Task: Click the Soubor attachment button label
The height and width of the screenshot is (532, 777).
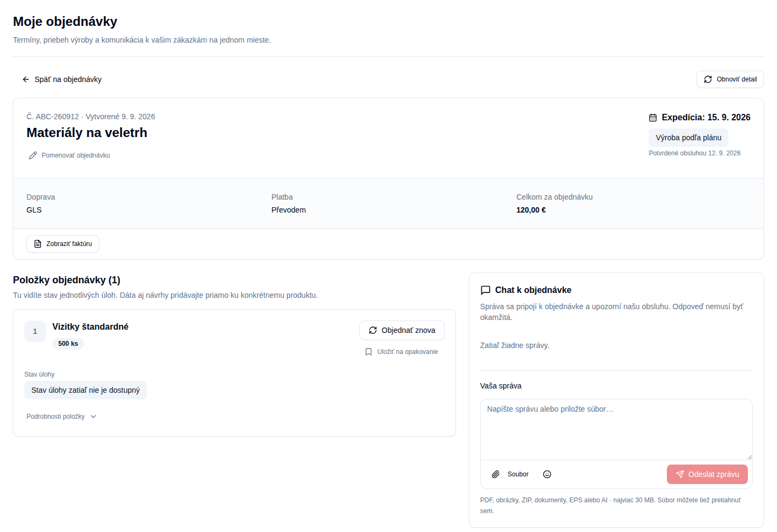Action: (518, 474)
